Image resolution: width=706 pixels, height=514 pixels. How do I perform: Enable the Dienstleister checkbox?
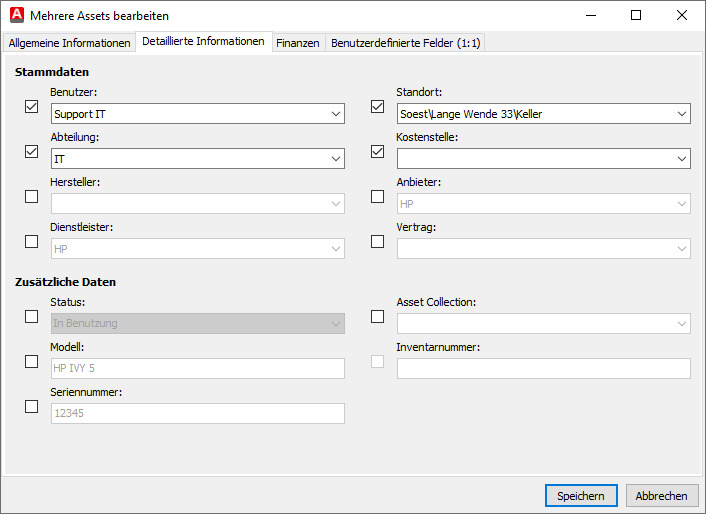click(31, 242)
